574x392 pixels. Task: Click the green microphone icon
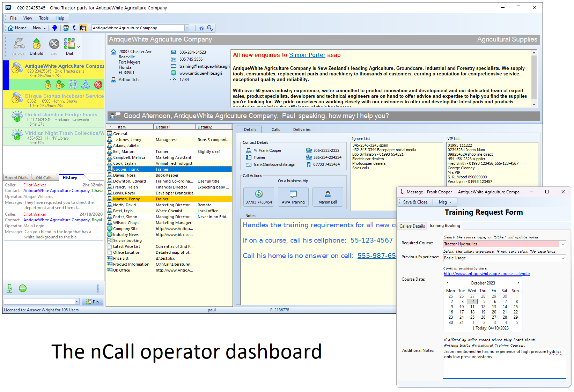pos(9,288)
